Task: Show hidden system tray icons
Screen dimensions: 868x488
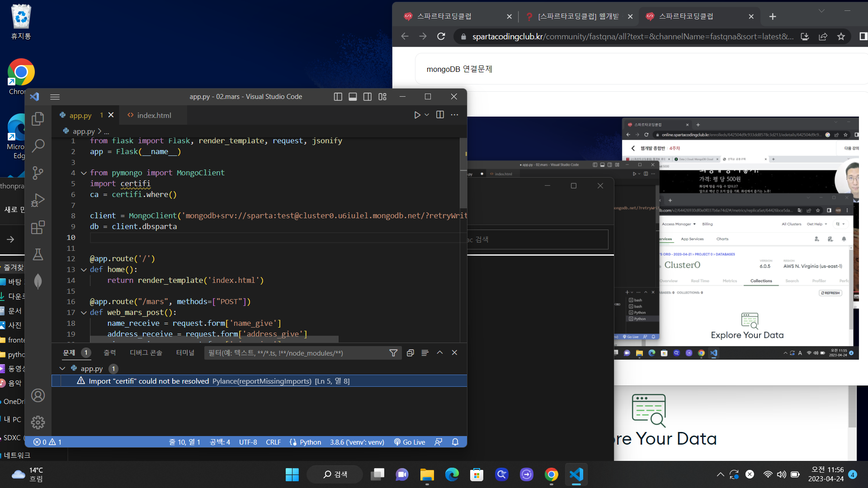Action: coord(720,474)
